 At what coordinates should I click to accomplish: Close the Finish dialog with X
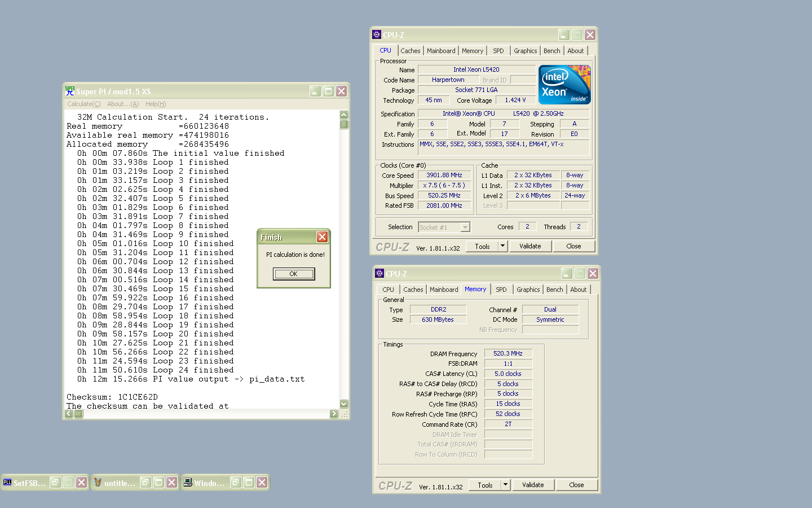coord(322,237)
